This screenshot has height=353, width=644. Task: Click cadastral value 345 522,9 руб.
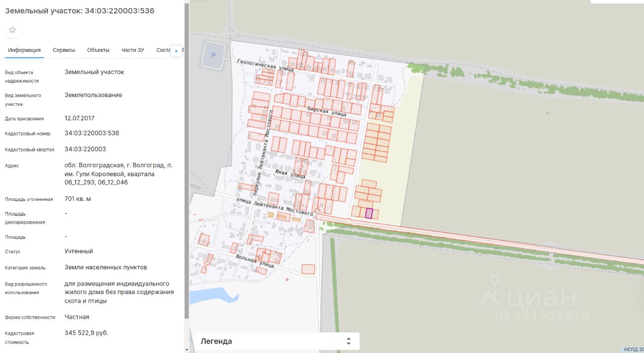pos(86,333)
